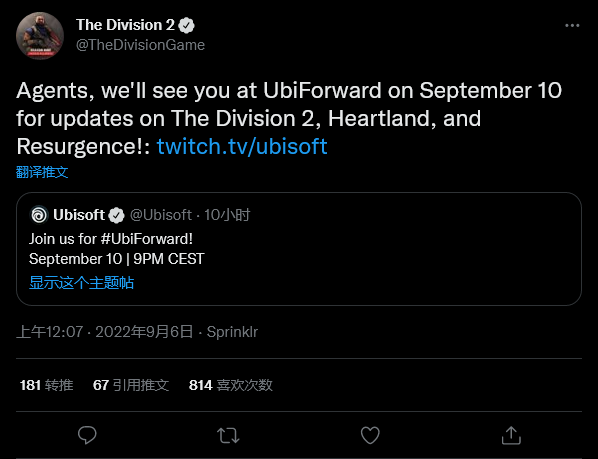This screenshot has height=459, width=598.
Task: Click the tweet timestamp 上午12:07 2022年9月6日
Action: point(105,332)
